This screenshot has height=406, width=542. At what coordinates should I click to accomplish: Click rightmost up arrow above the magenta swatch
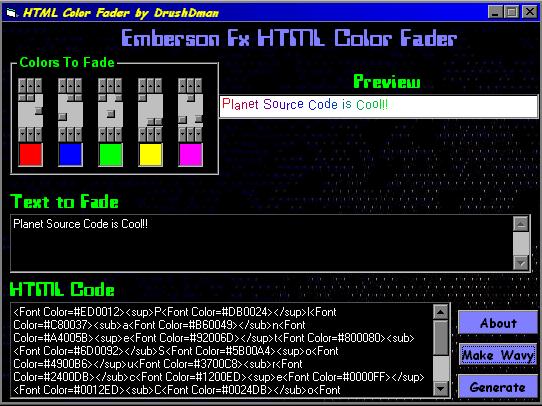(198, 85)
